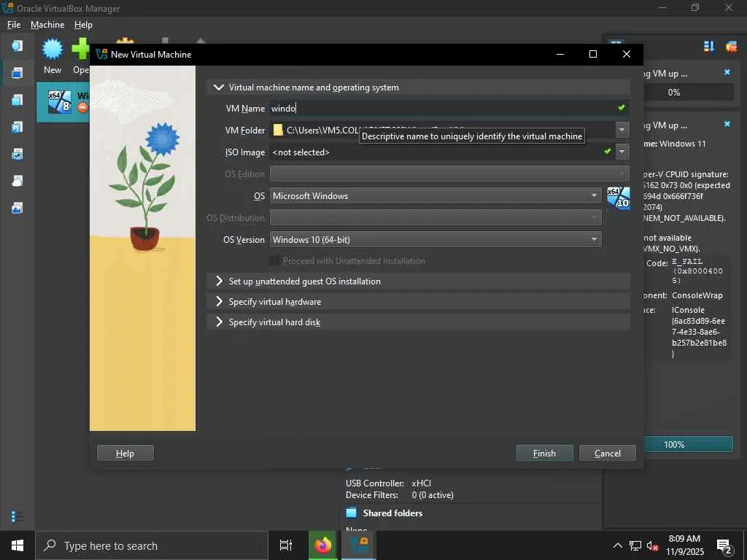Expand Specify virtual hardware section

point(219,301)
